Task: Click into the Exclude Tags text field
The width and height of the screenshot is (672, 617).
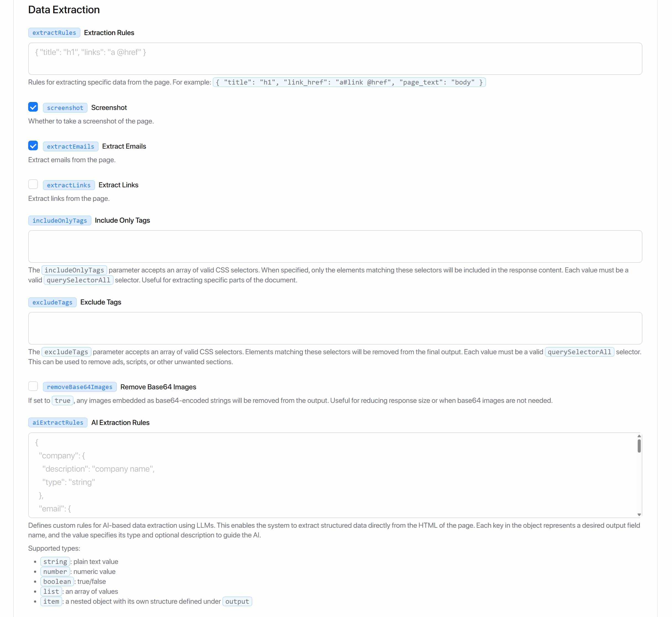Action: tap(335, 328)
